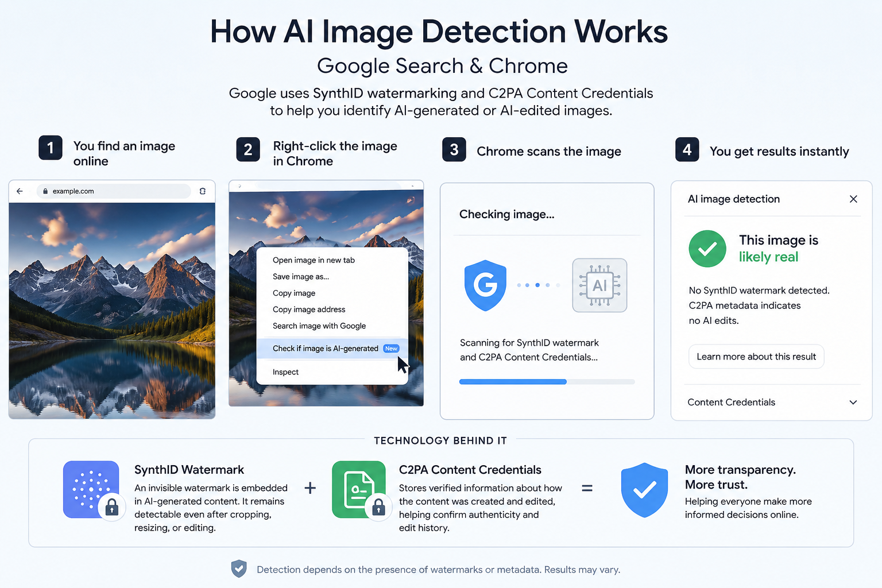Click the Google Search & Chrome subtitle
Screen dimensions: 882x588
pyautogui.click(x=442, y=66)
